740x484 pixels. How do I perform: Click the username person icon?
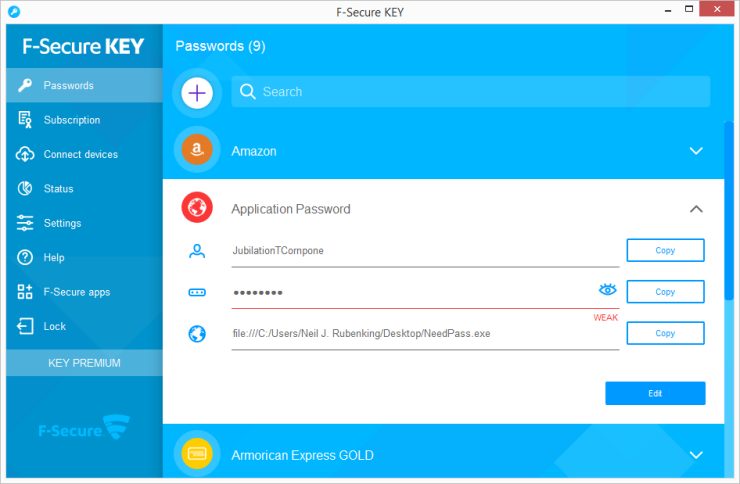coord(197,251)
